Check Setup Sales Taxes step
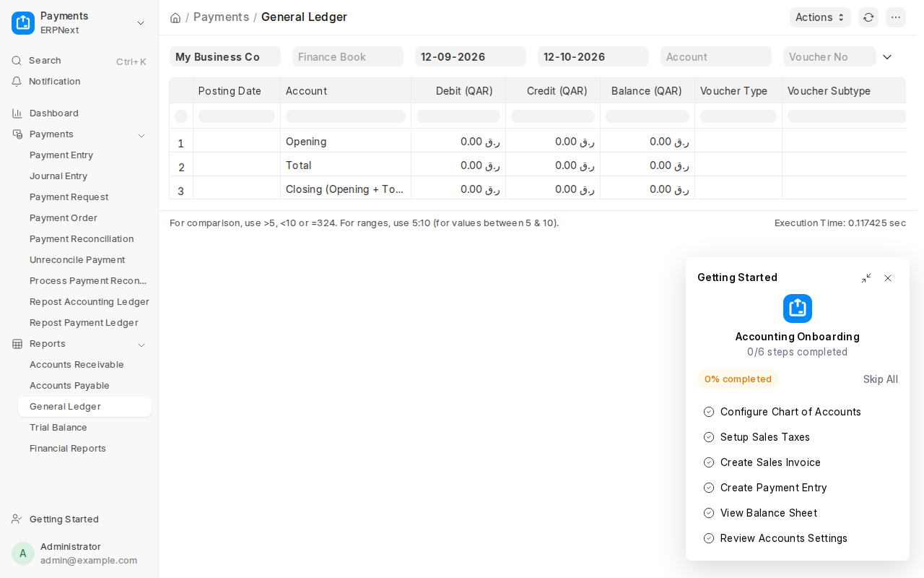924x578 pixels. pyautogui.click(x=709, y=437)
